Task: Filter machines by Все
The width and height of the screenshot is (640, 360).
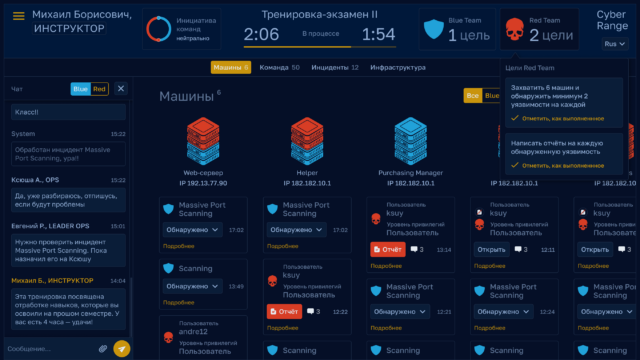Action: (x=473, y=96)
